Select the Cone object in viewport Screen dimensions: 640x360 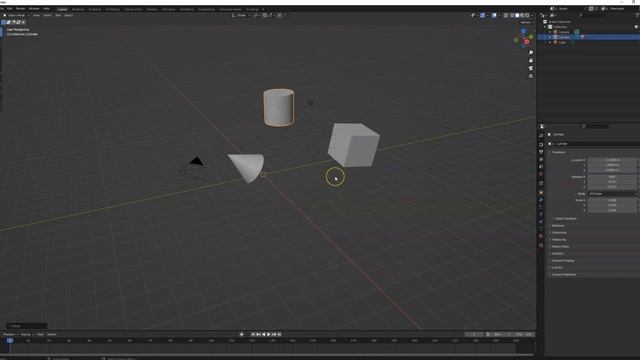point(247,167)
